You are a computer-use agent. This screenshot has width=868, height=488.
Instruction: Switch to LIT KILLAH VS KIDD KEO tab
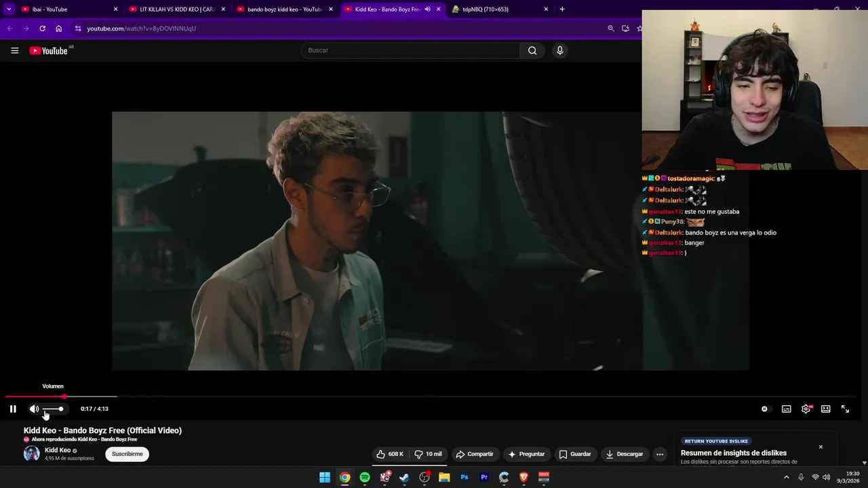pos(177,9)
